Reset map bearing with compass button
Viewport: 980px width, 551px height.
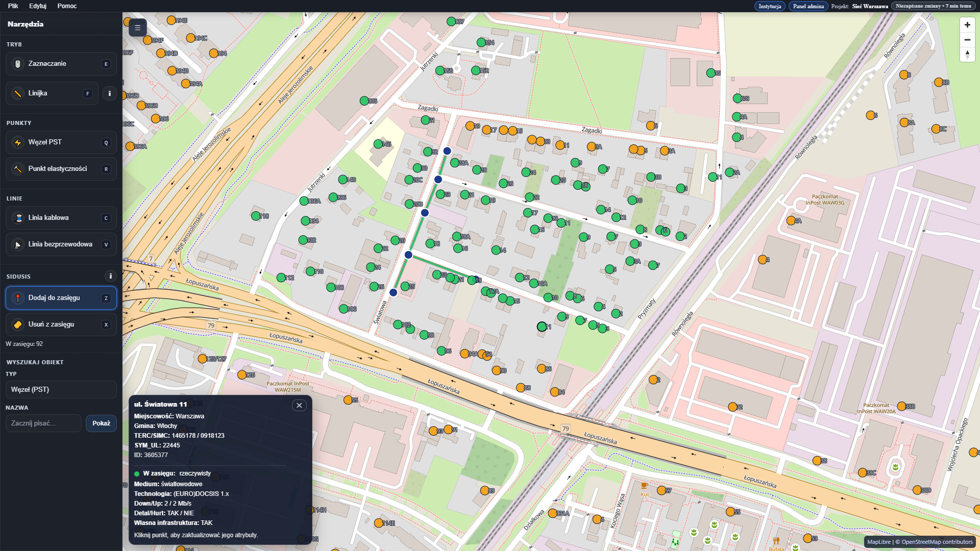(x=967, y=55)
